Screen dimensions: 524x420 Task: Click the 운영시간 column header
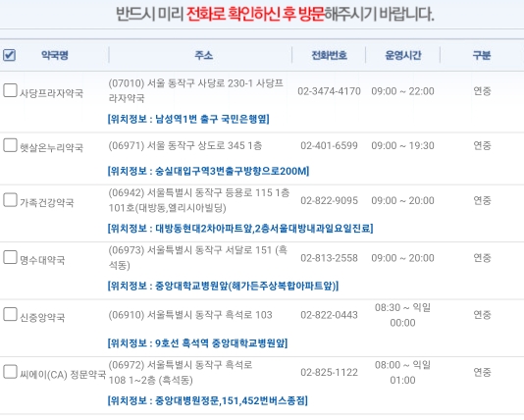(403, 55)
